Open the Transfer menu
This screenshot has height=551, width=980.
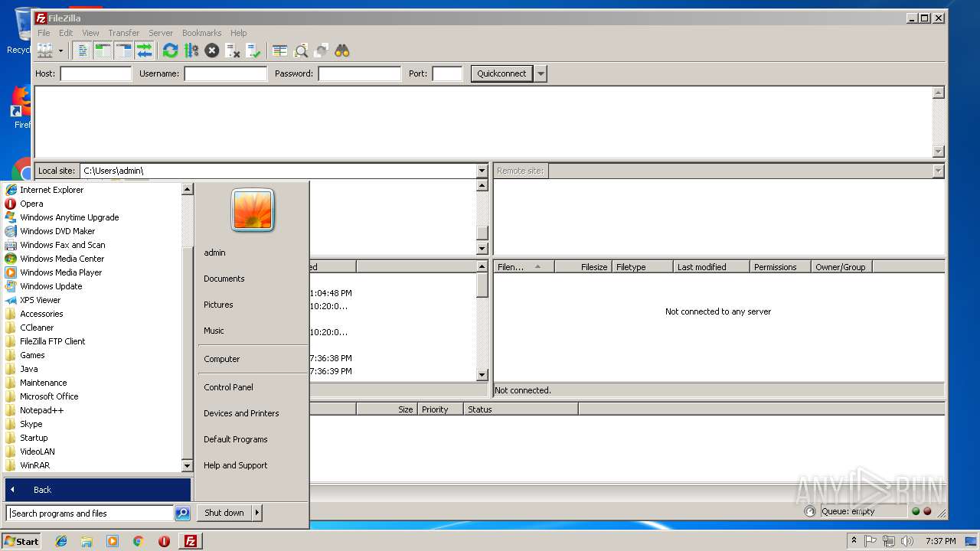pyautogui.click(x=124, y=33)
